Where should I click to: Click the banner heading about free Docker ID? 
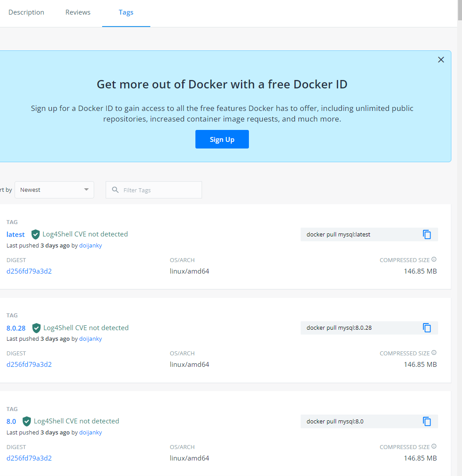(222, 84)
